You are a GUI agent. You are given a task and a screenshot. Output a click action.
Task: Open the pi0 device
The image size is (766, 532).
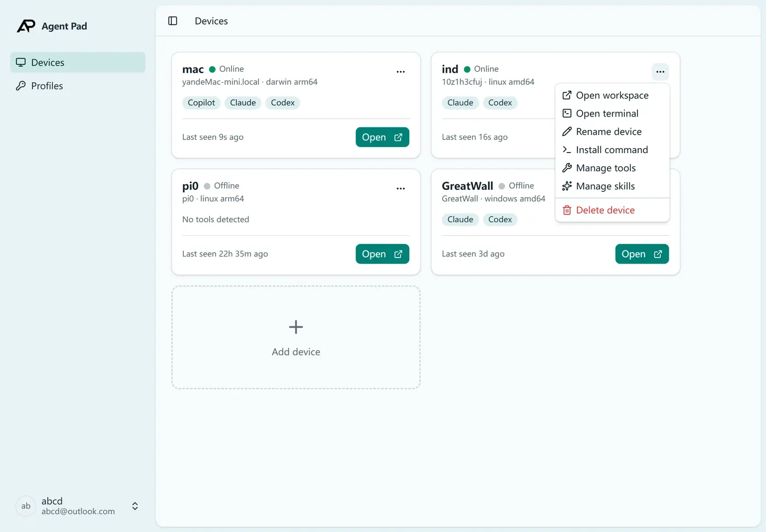[x=382, y=254]
